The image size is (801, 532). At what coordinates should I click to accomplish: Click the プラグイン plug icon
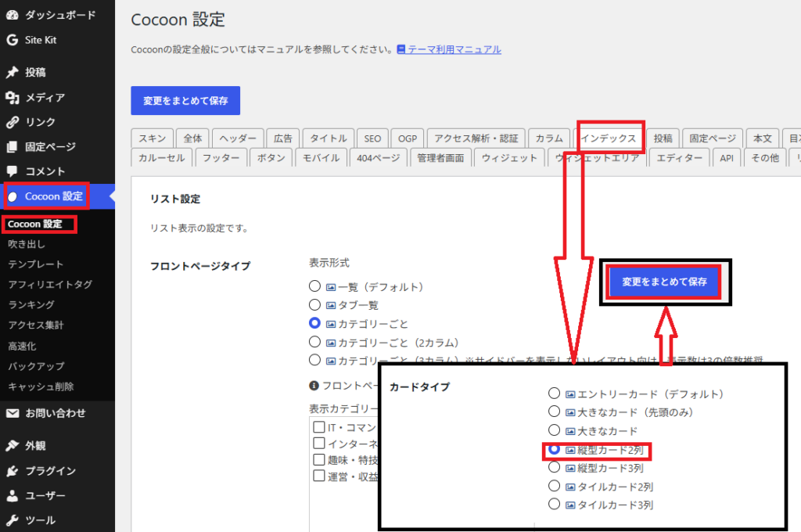click(13, 471)
